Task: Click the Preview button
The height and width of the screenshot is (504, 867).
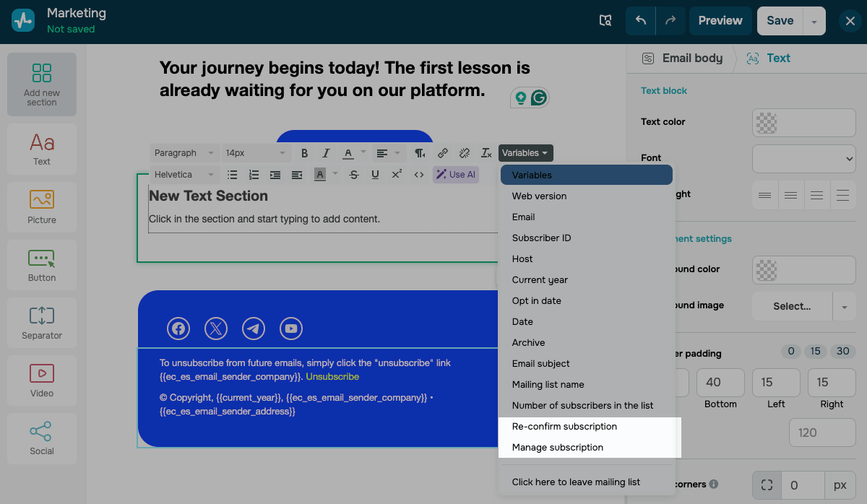Action: [x=720, y=21]
